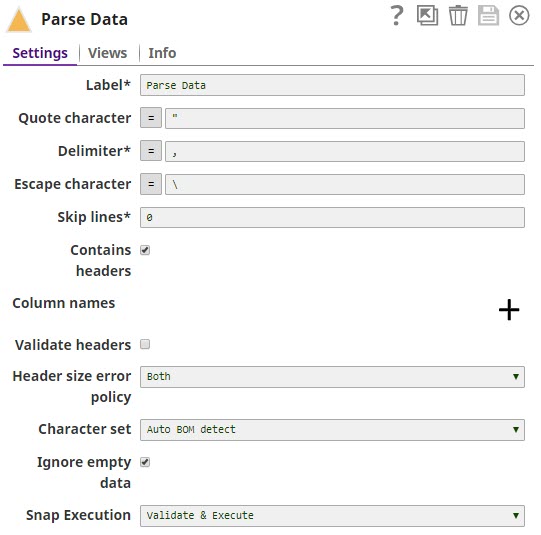Open the Header size error policy dropdown

point(332,377)
